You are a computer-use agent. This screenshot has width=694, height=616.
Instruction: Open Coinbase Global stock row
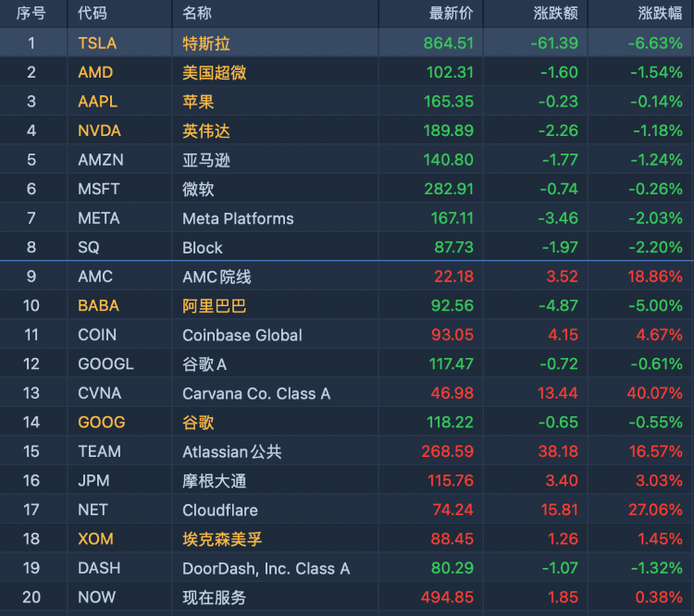tap(242, 335)
